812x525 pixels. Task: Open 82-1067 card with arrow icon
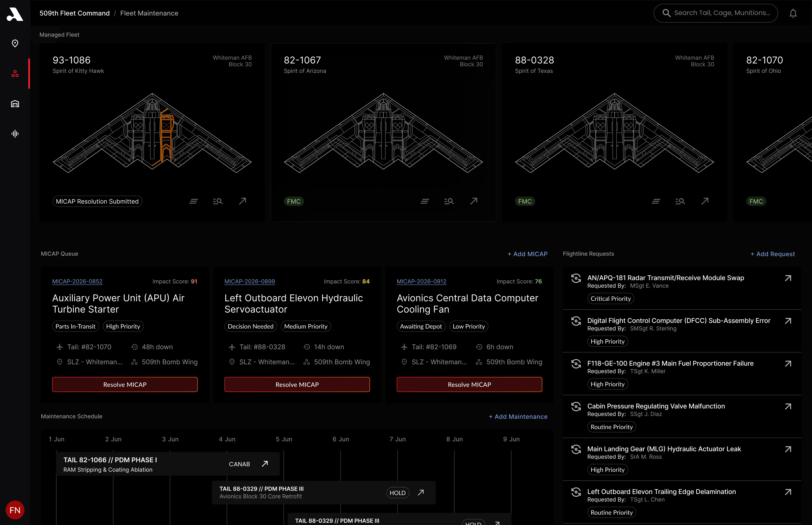pyautogui.click(x=474, y=201)
